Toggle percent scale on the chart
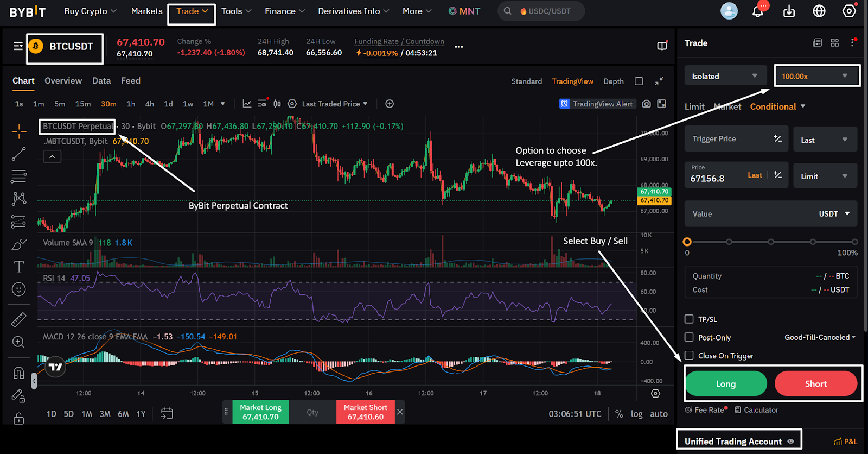Image resolution: width=868 pixels, height=454 pixels. pos(619,414)
